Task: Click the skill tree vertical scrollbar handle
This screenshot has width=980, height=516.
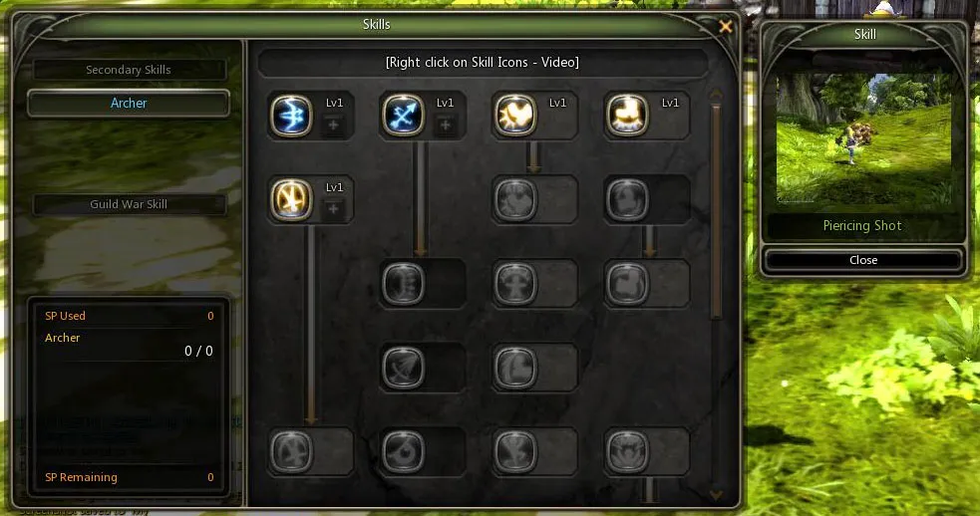Action: (x=716, y=212)
